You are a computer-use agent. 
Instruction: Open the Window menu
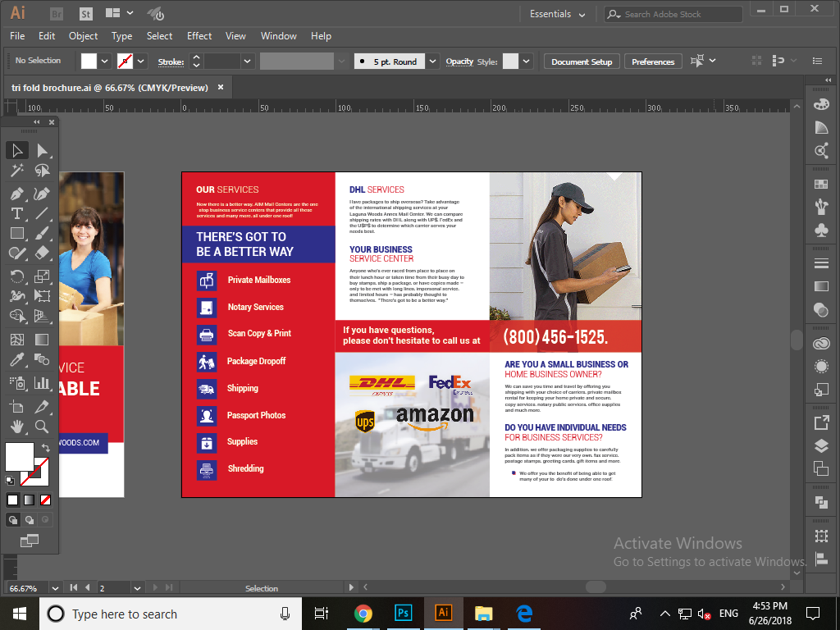point(278,36)
